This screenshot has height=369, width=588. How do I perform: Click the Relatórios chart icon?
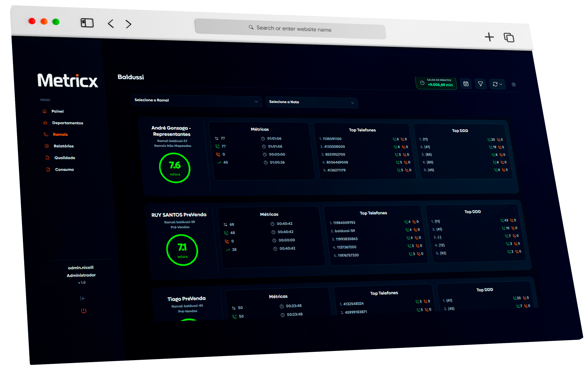(47, 146)
